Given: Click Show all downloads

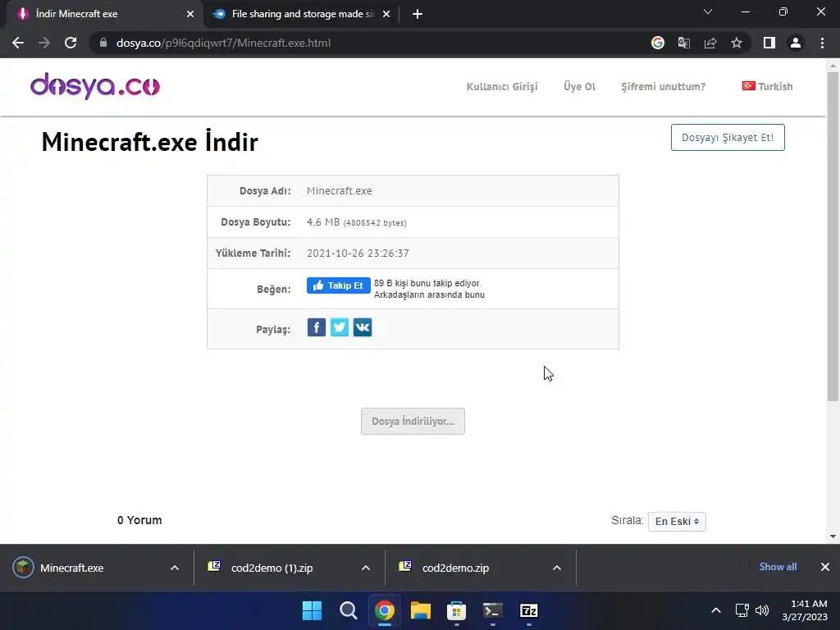Looking at the screenshot, I should click(778, 567).
